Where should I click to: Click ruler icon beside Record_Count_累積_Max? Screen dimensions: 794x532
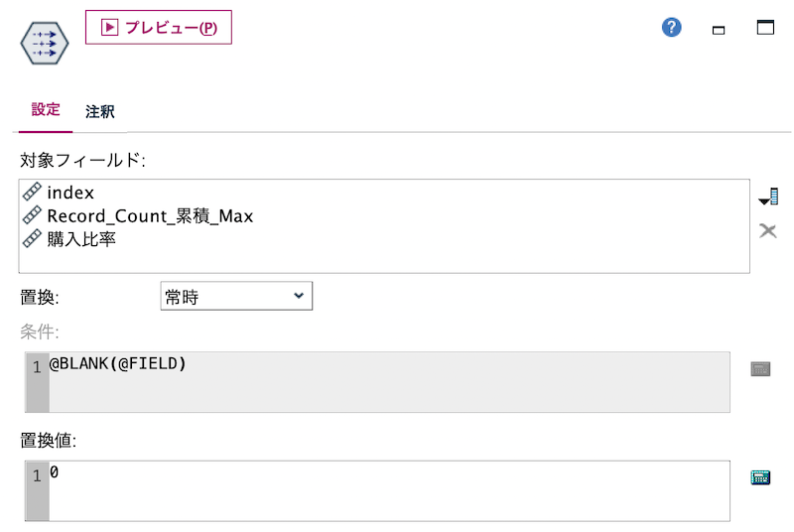point(32,215)
